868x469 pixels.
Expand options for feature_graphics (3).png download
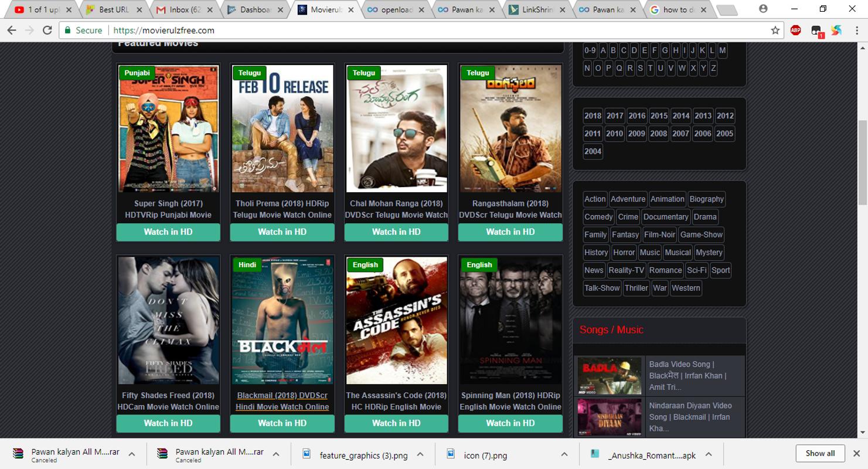420,454
